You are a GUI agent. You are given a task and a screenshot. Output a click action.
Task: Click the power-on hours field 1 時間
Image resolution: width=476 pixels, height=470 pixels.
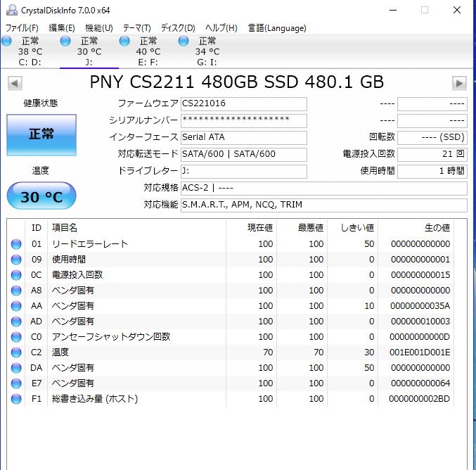click(432, 172)
